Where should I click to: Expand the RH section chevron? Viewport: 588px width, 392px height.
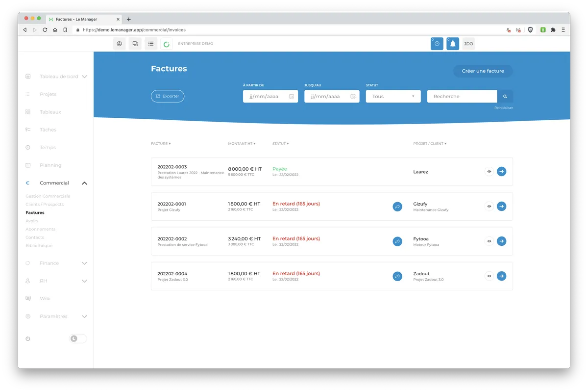[84, 281]
